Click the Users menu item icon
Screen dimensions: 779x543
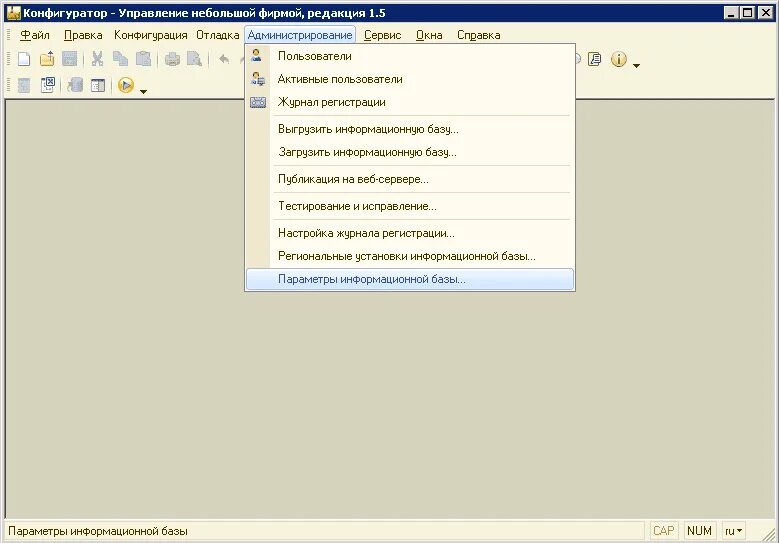pos(257,56)
